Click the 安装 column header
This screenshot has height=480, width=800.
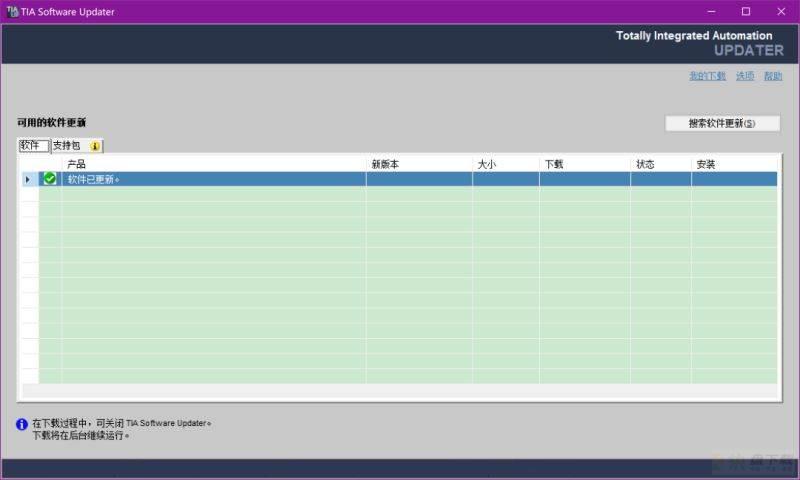click(734, 164)
